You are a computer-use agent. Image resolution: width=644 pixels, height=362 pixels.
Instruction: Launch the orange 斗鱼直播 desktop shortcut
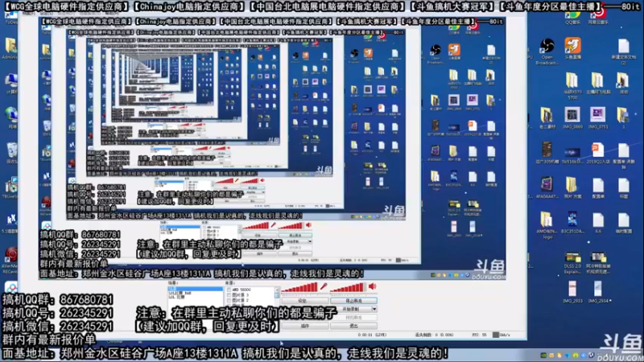click(572, 48)
